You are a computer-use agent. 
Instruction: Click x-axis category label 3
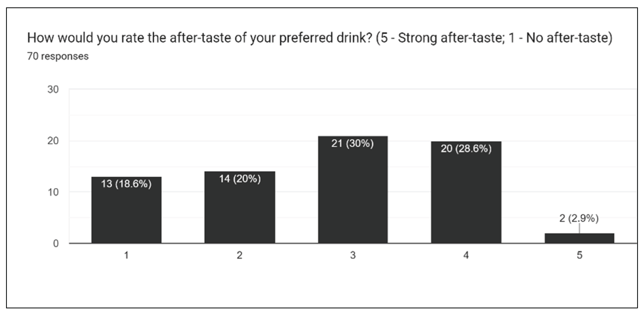353,255
